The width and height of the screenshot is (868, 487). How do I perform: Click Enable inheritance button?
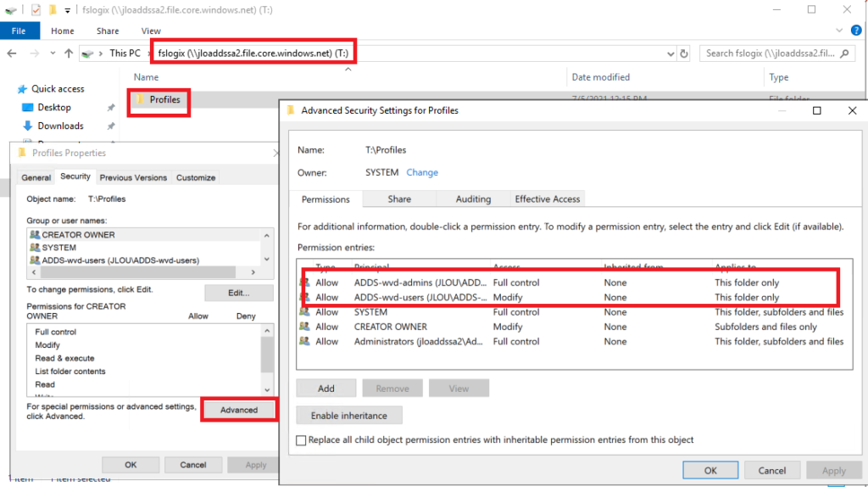click(348, 416)
